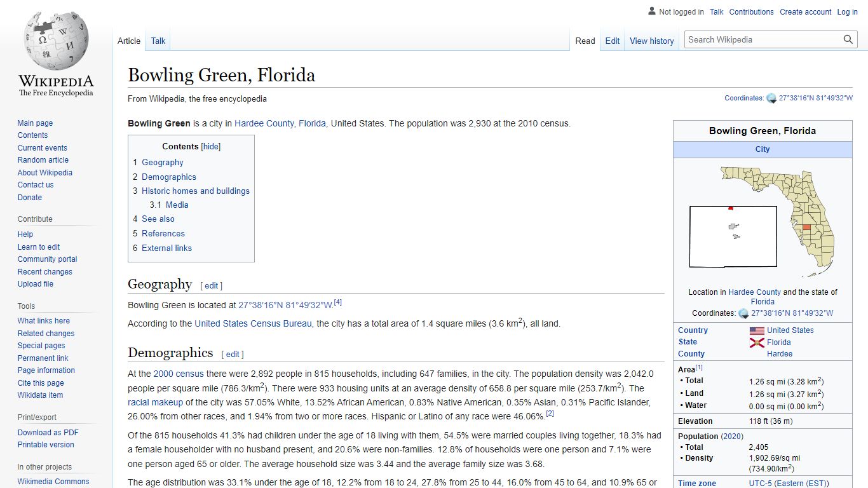
Task: Open a Random article
Action: 43,160
